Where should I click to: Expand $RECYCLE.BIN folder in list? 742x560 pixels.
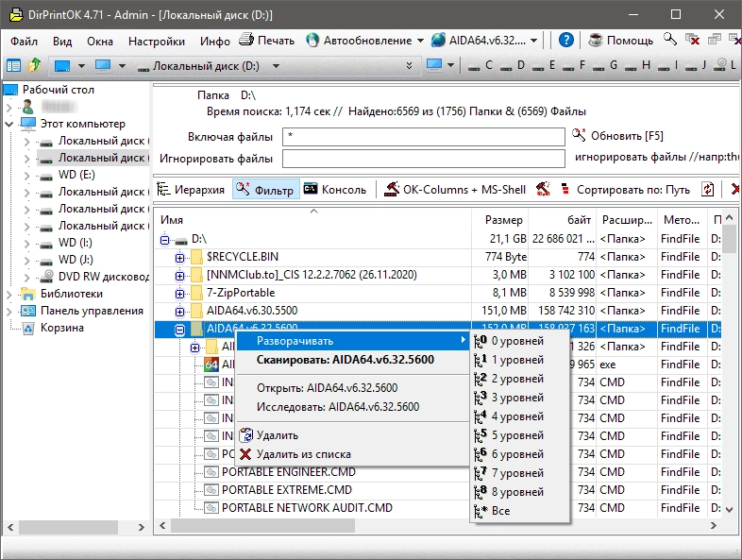coord(179,258)
